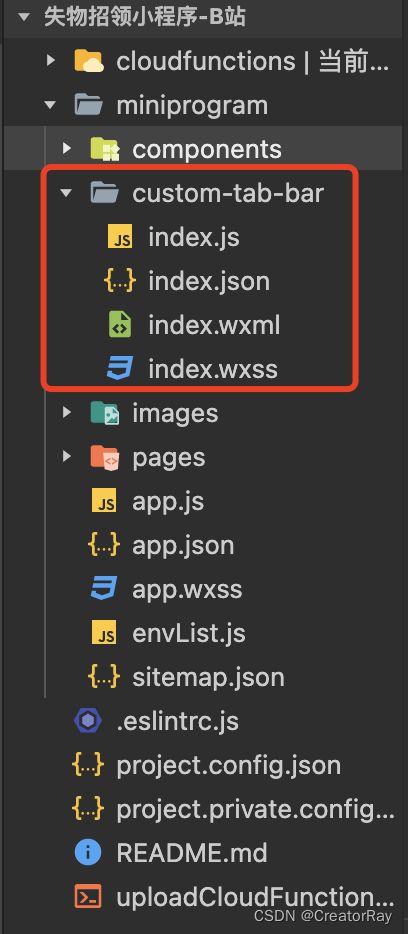The height and width of the screenshot is (934, 408).
Task: Expand the images folder arrow
Action: click(x=67, y=413)
